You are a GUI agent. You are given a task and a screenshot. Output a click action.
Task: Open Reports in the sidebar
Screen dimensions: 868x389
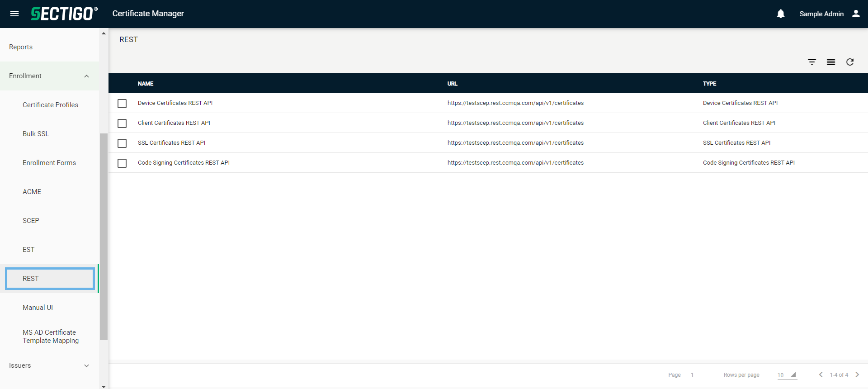[x=21, y=47]
